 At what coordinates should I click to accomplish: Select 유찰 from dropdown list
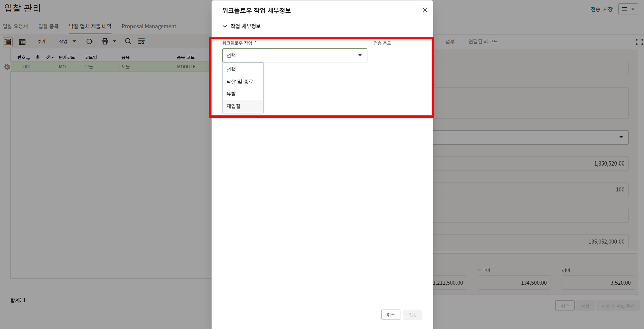click(231, 94)
